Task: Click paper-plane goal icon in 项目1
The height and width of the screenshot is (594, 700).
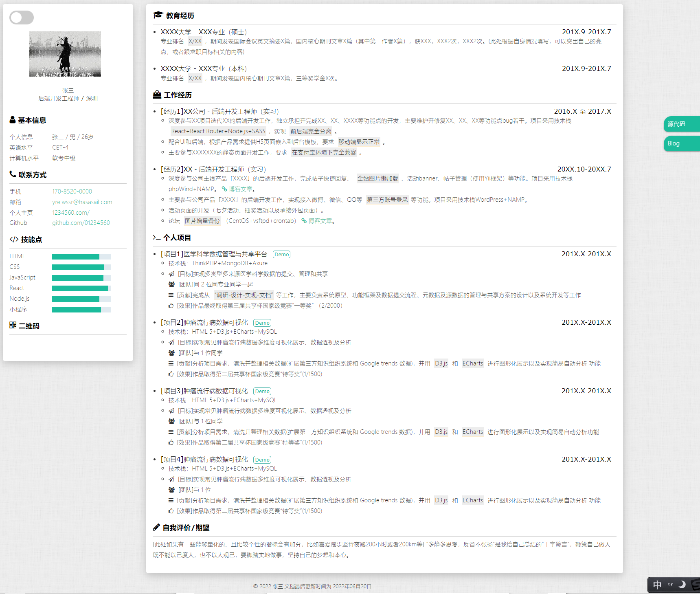Action: coord(171,274)
